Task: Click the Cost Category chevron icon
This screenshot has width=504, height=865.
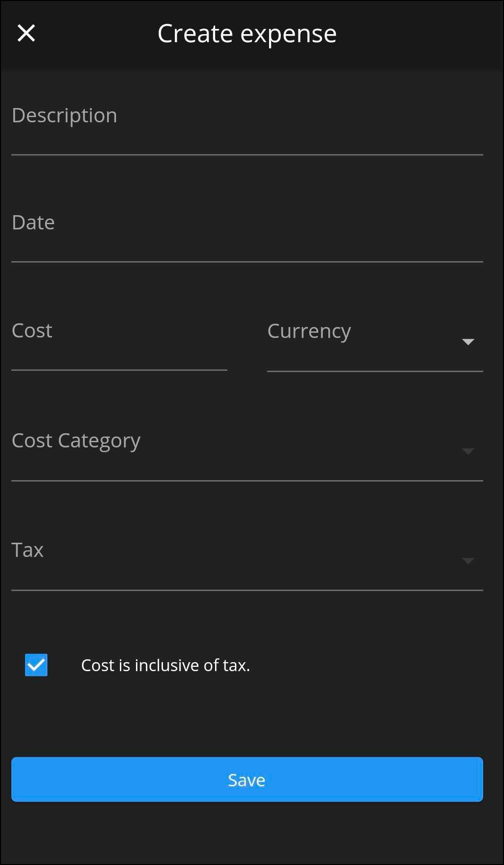Action: [468, 452]
